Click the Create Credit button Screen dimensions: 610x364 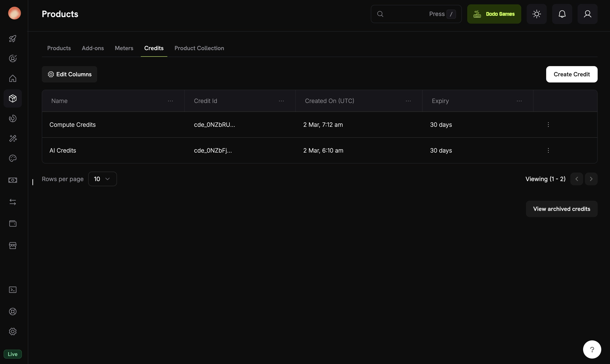point(572,74)
